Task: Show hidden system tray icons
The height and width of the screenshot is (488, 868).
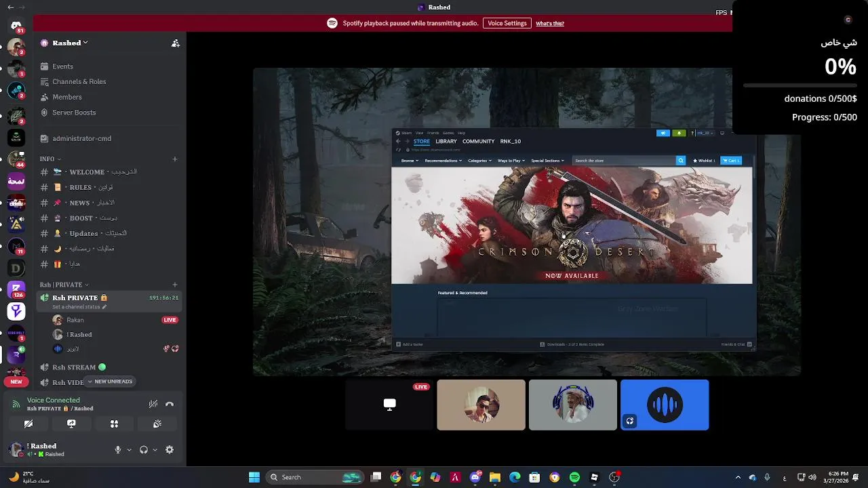Action: click(x=738, y=477)
